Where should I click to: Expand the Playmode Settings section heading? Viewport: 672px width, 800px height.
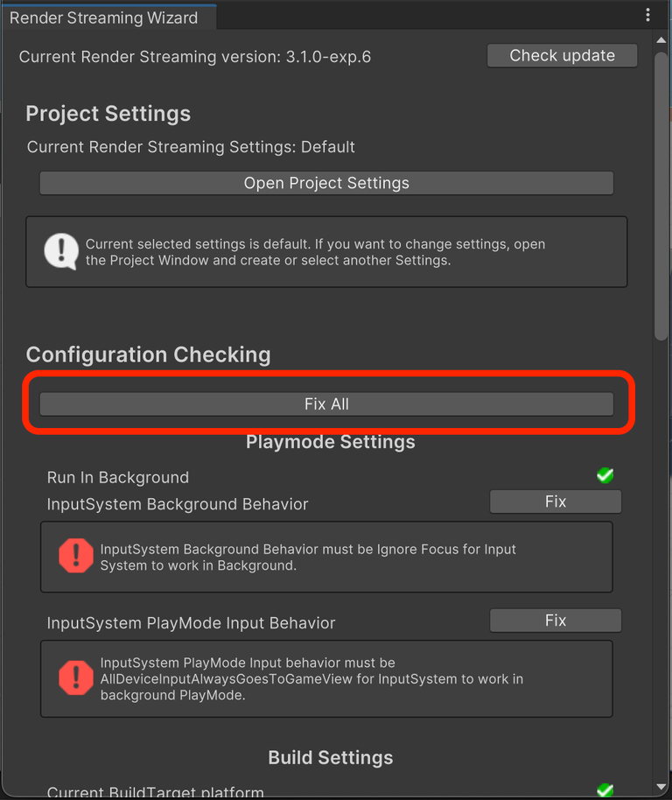coord(330,442)
